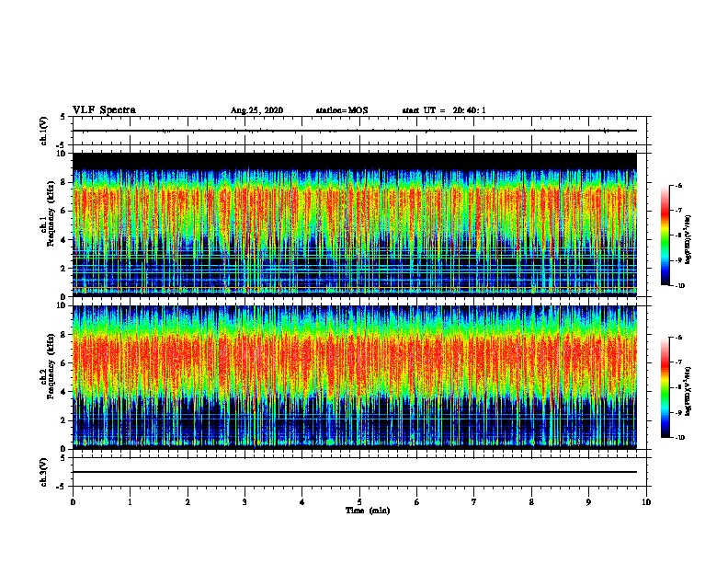Click the 8 kHz tick label of ch.2 spectrogram

(x=63, y=335)
